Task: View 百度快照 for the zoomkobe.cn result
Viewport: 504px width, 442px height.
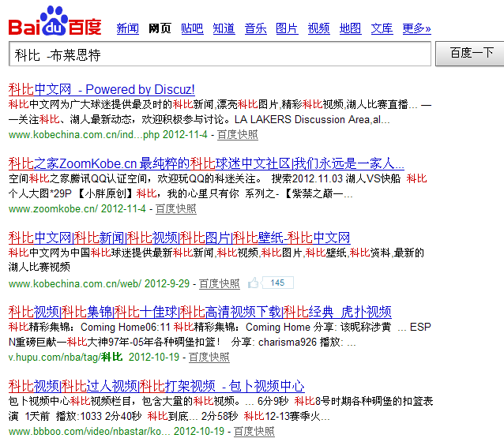Action: [175, 209]
